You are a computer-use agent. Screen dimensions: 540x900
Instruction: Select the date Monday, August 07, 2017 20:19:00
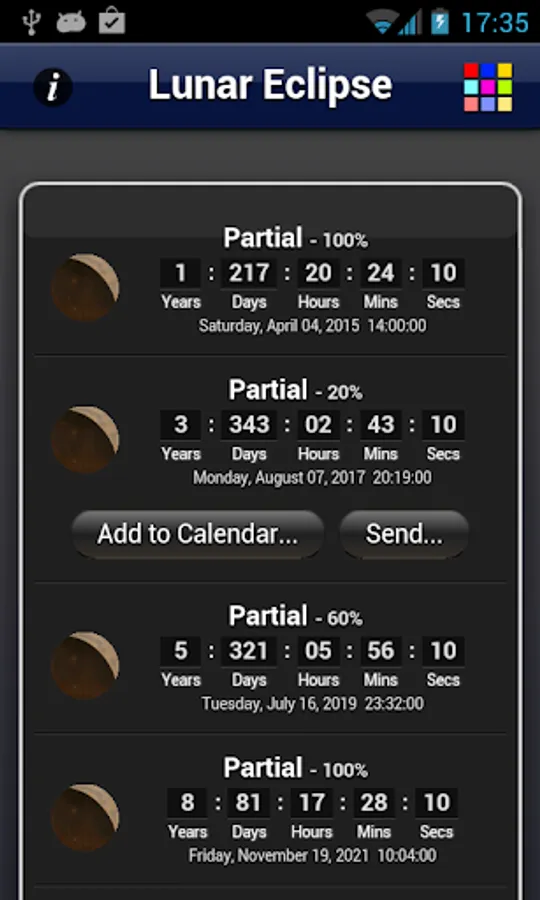(x=312, y=478)
